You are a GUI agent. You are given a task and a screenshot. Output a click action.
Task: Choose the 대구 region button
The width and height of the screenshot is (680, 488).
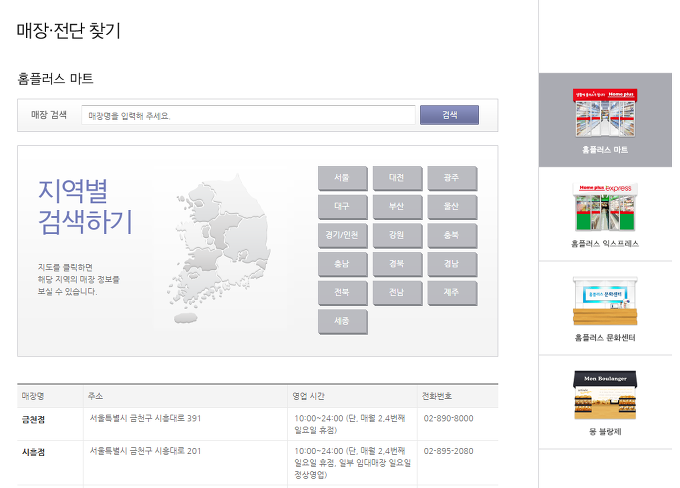point(342,206)
